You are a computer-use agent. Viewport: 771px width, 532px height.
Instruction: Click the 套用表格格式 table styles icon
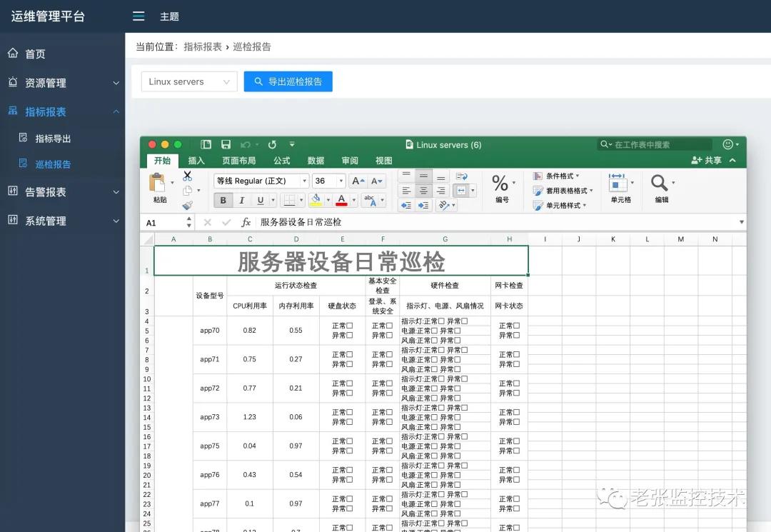coord(563,191)
